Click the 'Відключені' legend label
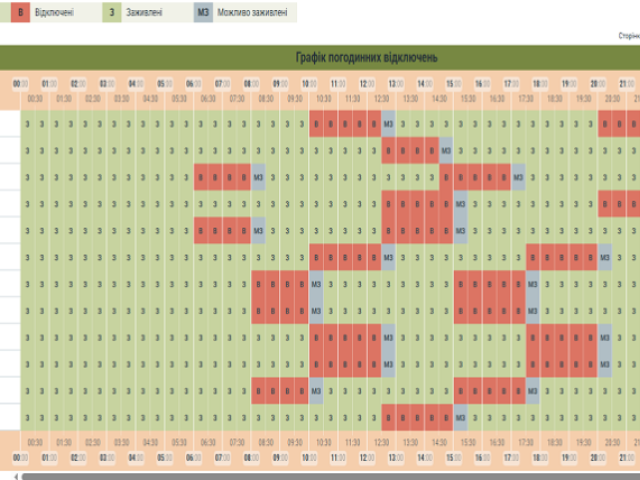This screenshot has height=480, width=640. 54,14
